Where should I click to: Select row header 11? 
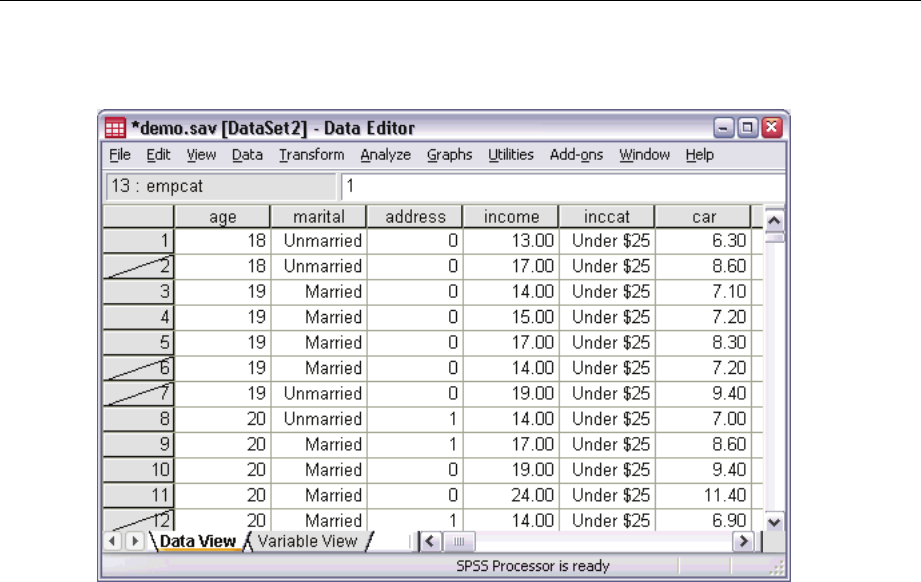tap(139, 495)
